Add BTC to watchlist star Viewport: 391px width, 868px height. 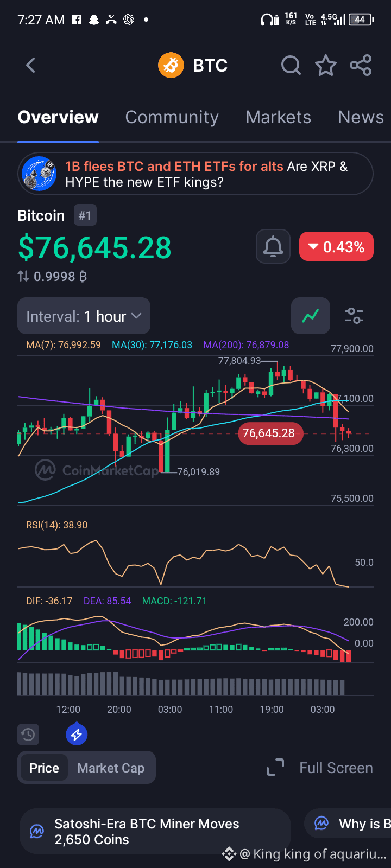tap(326, 66)
